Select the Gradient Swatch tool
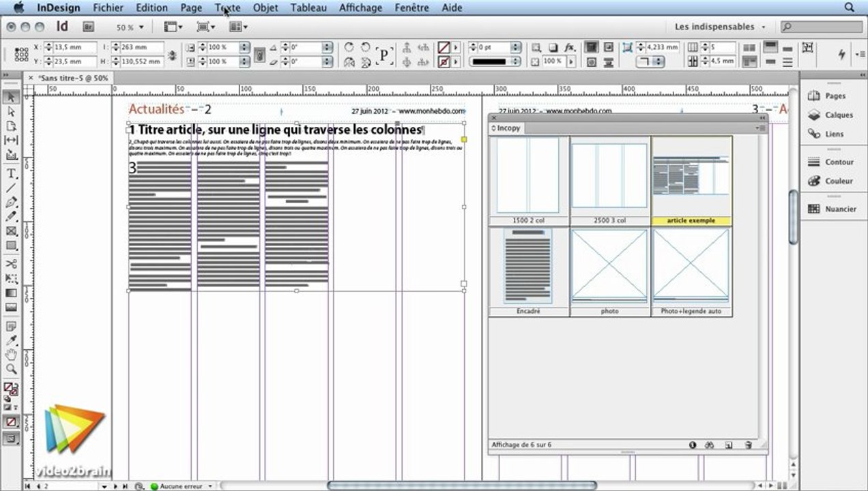 click(x=11, y=293)
